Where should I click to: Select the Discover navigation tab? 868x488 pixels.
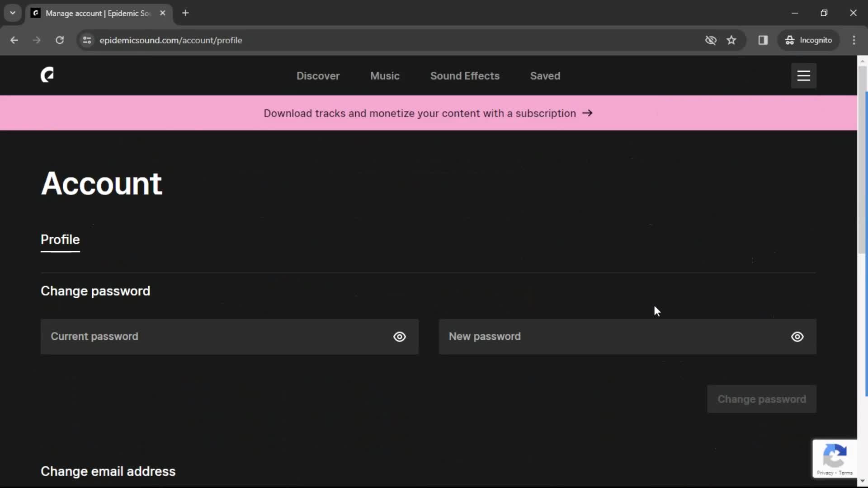click(x=318, y=75)
